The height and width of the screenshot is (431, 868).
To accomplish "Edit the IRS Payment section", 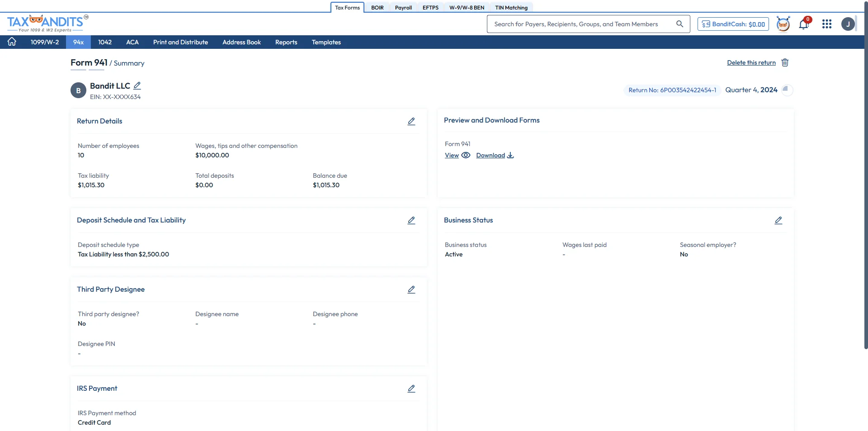I will tap(411, 388).
